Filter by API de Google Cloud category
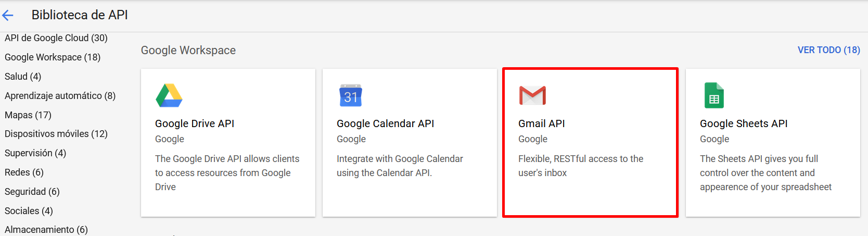Screen dimensions: 868x236 pos(56,38)
